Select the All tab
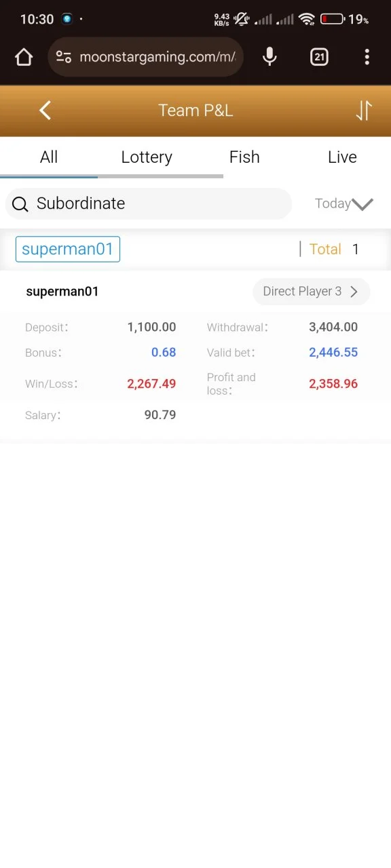Image resolution: width=391 pixels, height=868 pixels. pos(49,157)
